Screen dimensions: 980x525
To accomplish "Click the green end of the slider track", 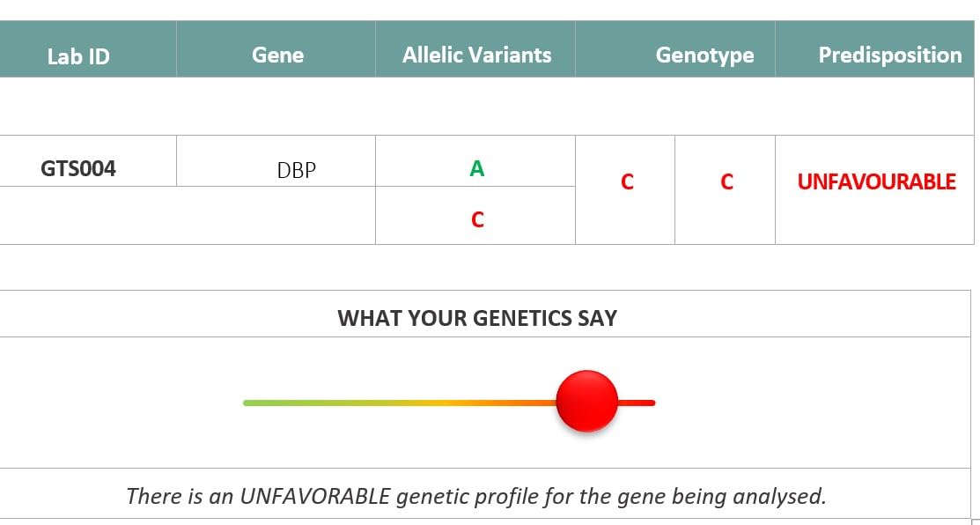I will point(255,403).
